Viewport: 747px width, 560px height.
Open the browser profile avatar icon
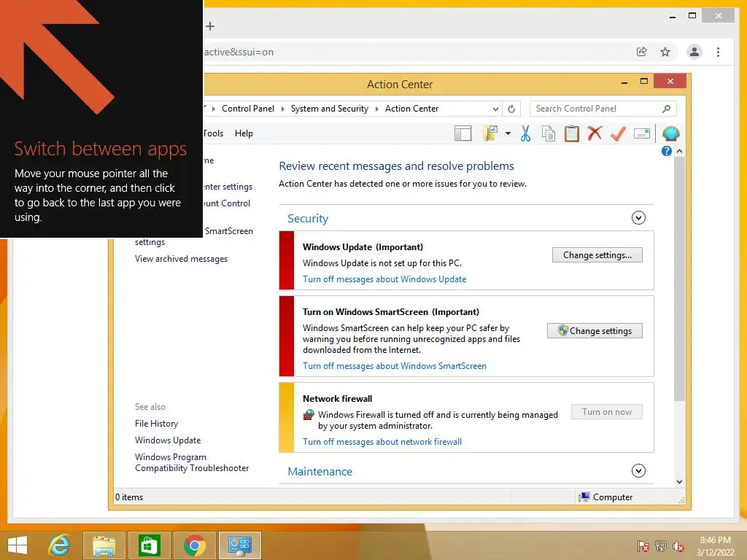(694, 52)
